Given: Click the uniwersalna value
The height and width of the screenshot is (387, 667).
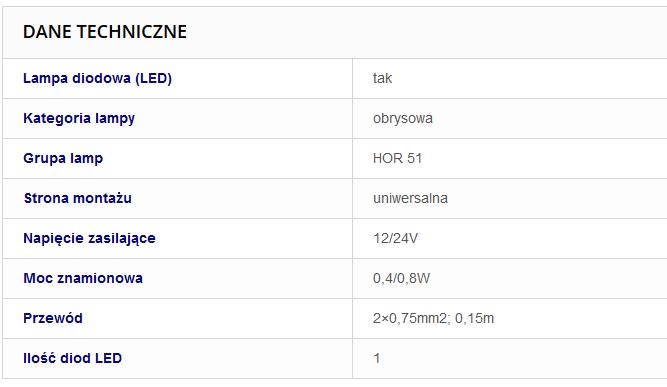Looking at the screenshot, I should tap(410, 198).
